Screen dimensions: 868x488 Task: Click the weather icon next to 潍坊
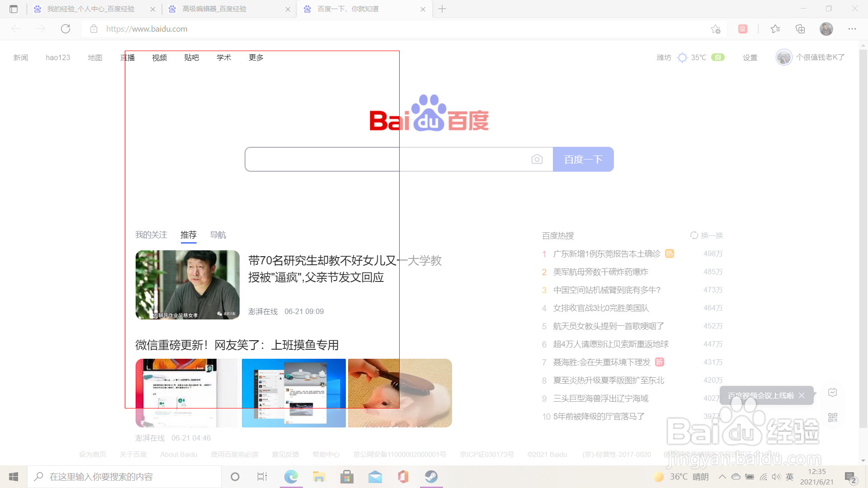[683, 57]
